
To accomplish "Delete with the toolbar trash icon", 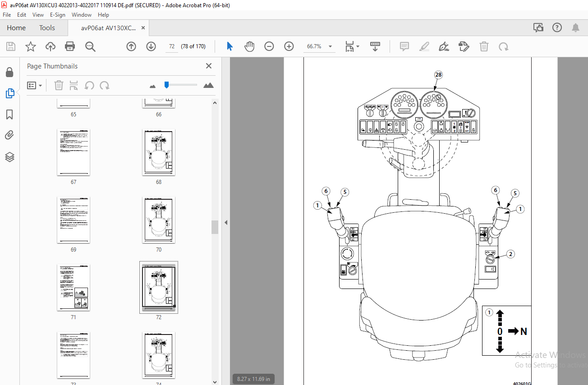I will [484, 46].
